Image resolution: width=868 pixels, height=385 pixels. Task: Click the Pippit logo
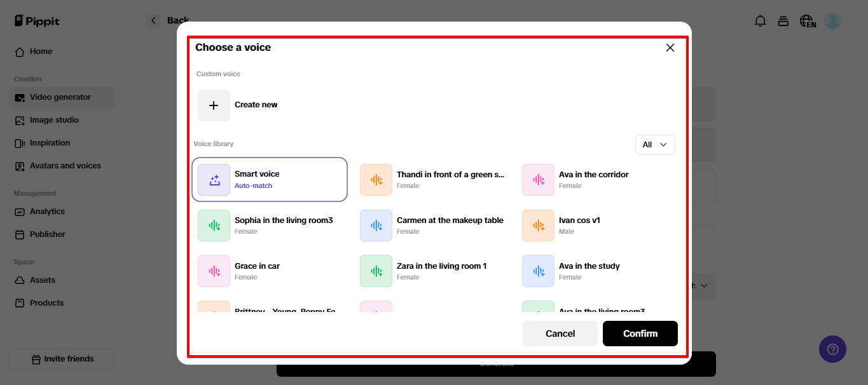click(36, 20)
